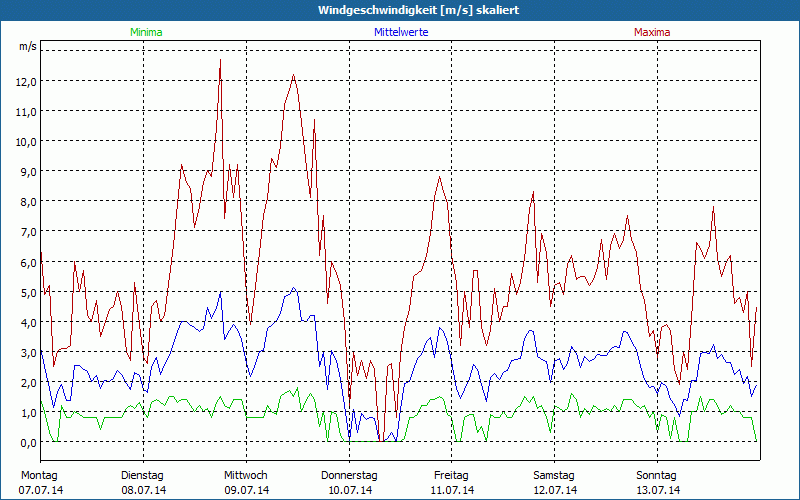Select the Samstag day label
800x500 pixels.
(x=554, y=475)
